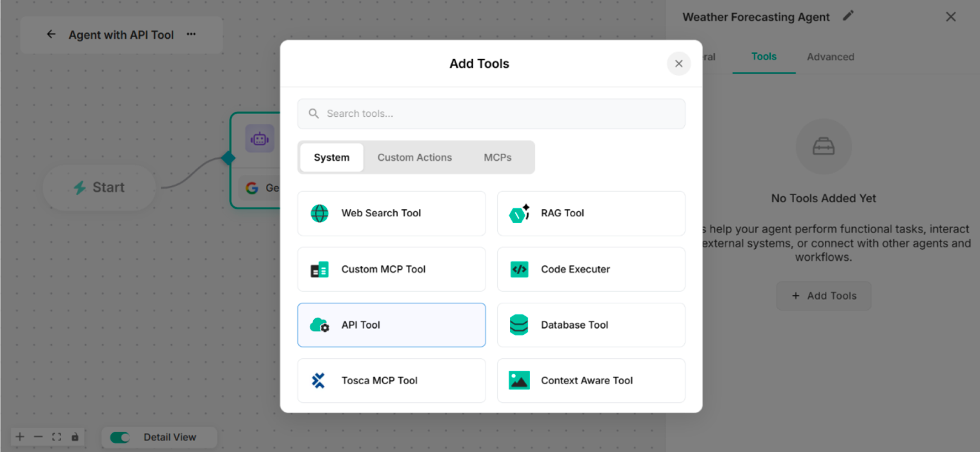Click the zoom in icon on canvas controls
Screen dimensions: 980x452
coord(20,437)
